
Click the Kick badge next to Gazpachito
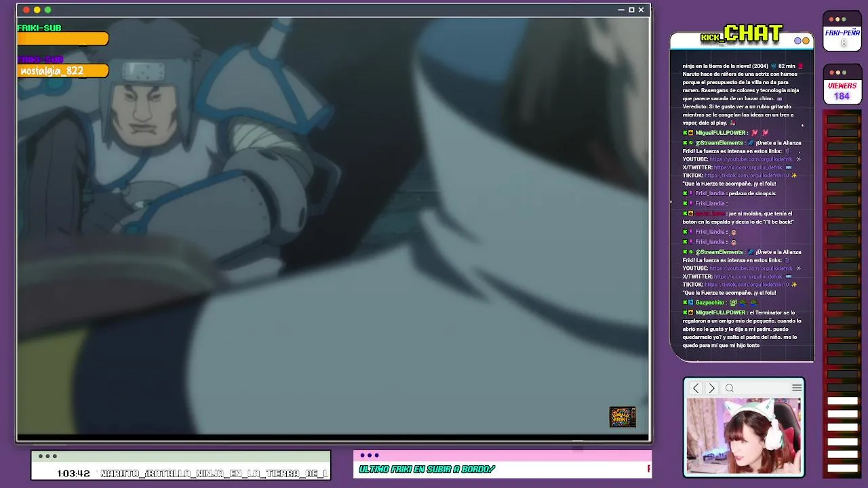point(685,302)
